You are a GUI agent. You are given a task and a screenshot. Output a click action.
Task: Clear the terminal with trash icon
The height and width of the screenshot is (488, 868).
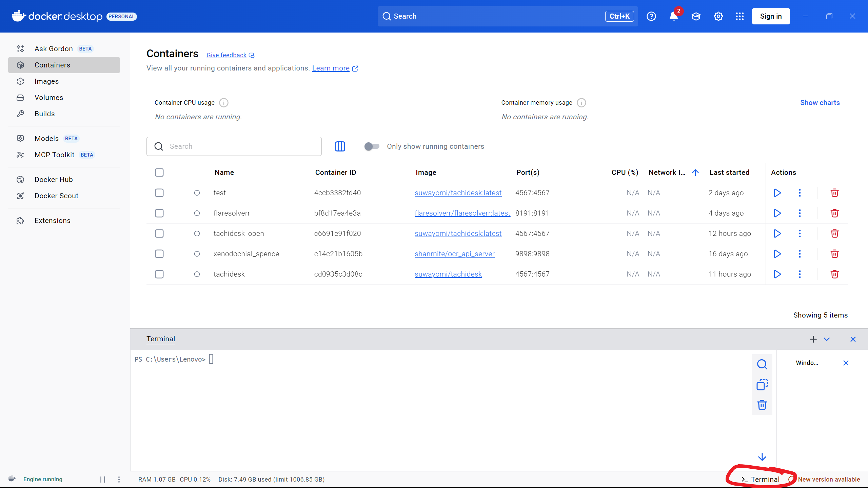click(x=762, y=405)
